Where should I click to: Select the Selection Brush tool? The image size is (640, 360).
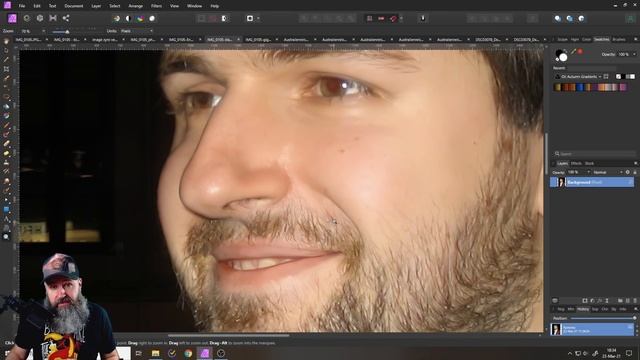[6, 79]
